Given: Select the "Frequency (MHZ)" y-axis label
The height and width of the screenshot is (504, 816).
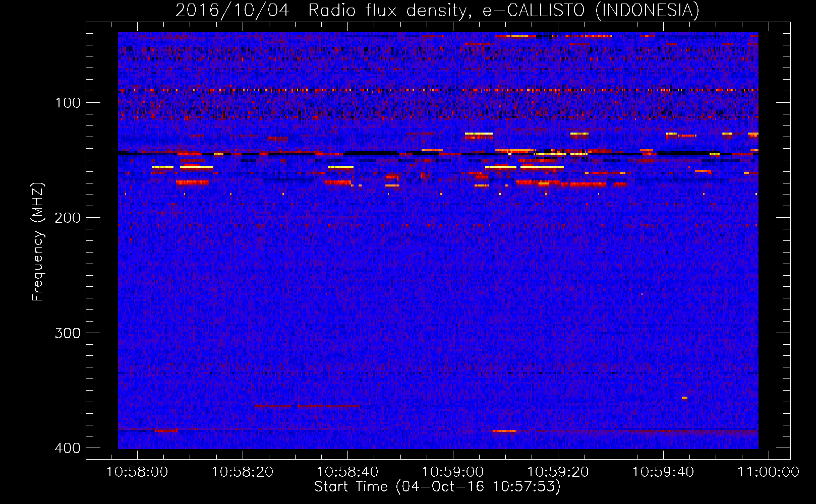Looking at the screenshot, I should coord(38,242).
